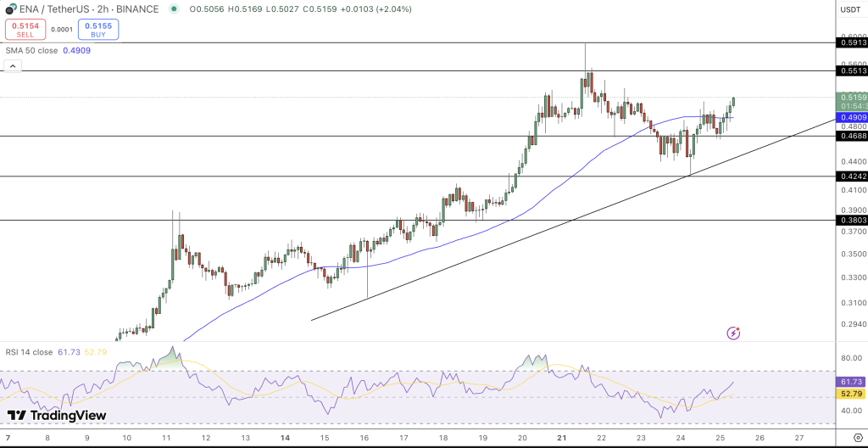Click the blue 0.4909 SMA price label

point(852,118)
